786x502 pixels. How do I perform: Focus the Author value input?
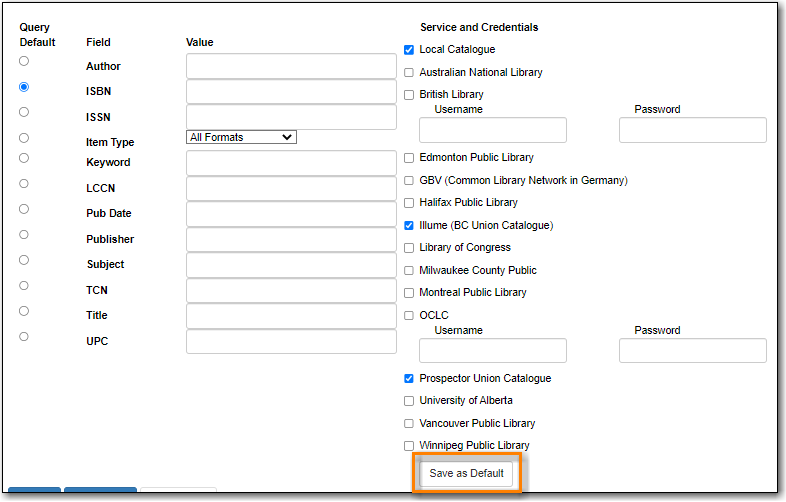[291, 66]
